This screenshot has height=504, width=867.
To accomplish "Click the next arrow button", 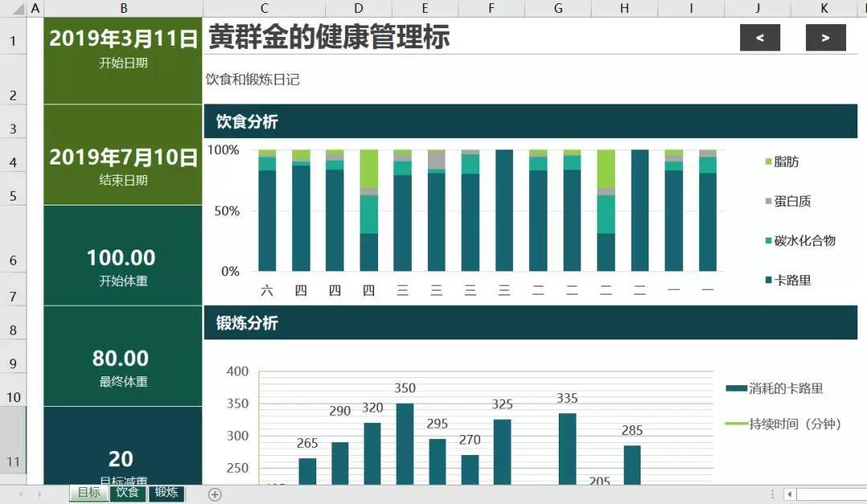I will [x=825, y=38].
